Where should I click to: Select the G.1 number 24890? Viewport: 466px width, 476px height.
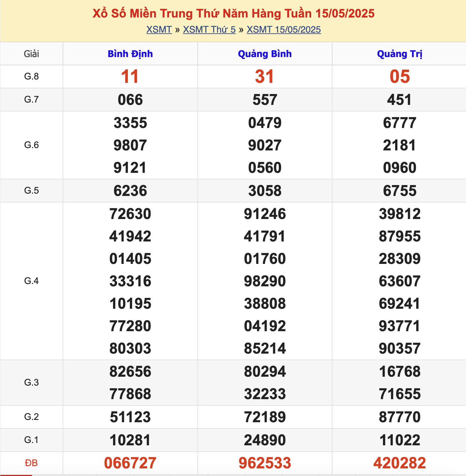tap(265, 440)
